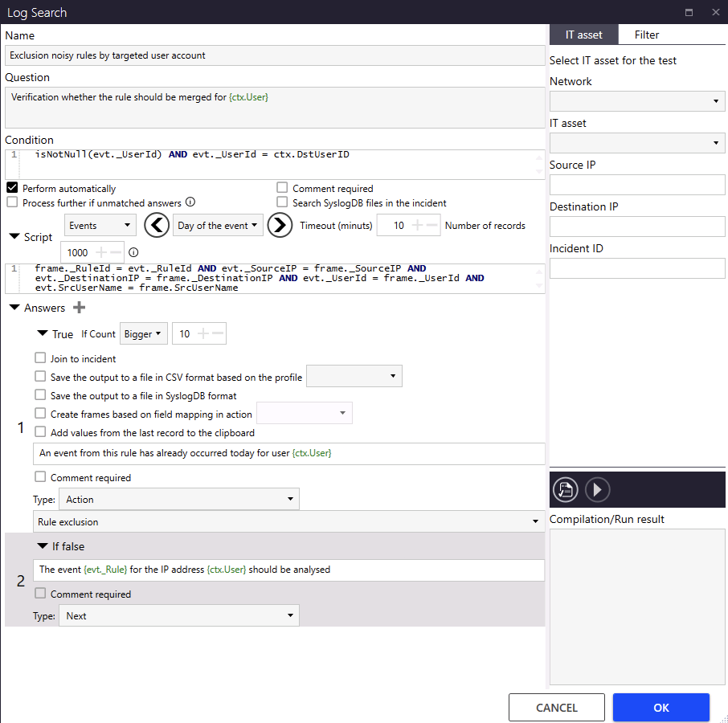Click the OK button
Screen dimensions: 728x723
point(661,708)
